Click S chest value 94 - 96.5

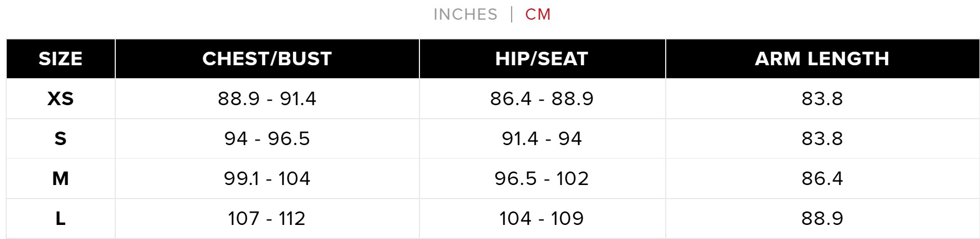tap(267, 138)
